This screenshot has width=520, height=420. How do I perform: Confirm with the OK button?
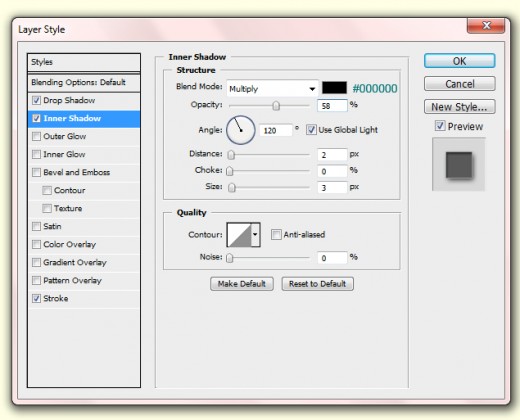(460, 61)
